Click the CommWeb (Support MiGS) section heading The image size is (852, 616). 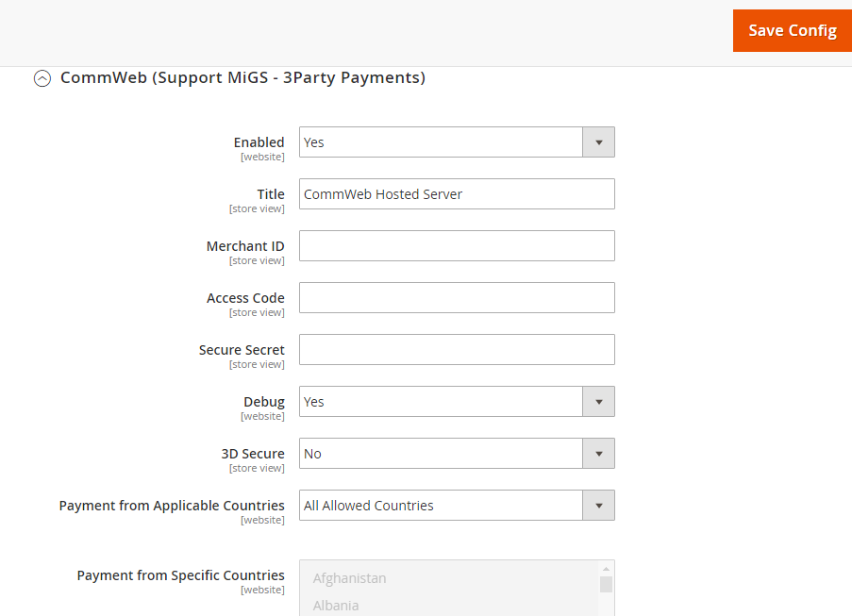point(242,77)
